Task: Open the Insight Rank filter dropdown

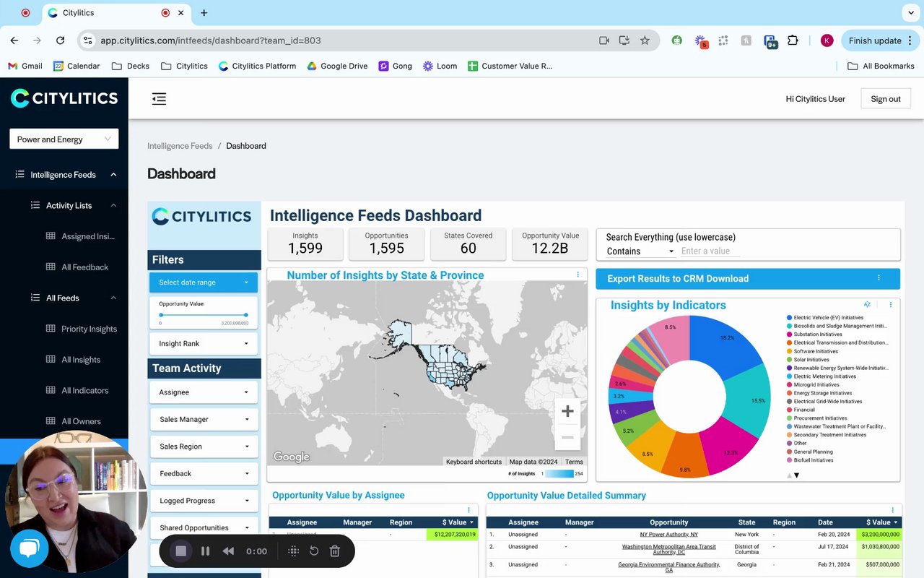Action: coord(204,344)
